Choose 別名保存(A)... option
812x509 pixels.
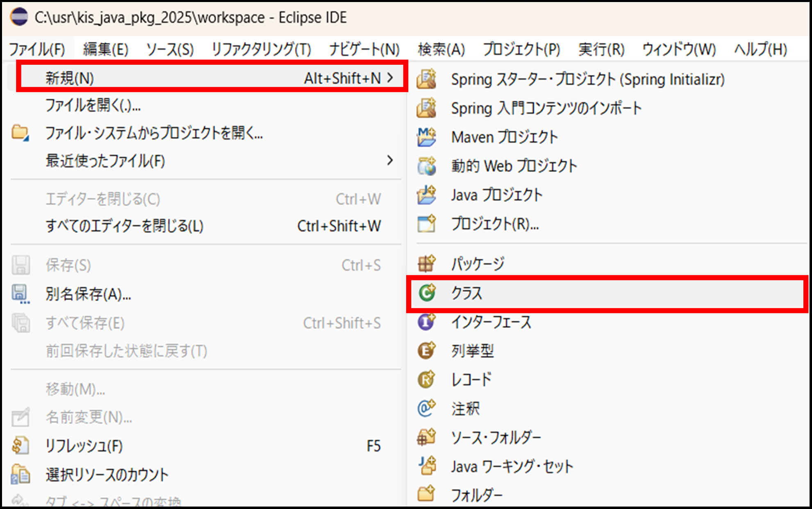click(88, 294)
